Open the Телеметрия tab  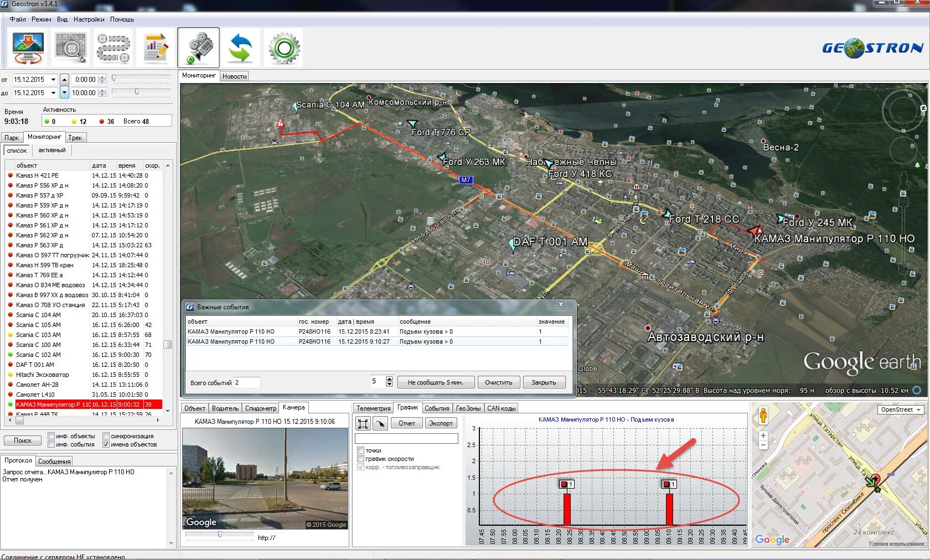tap(373, 408)
